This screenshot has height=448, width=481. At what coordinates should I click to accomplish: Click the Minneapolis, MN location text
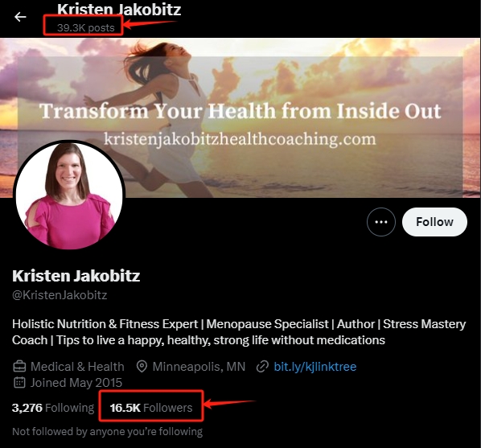click(199, 367)
